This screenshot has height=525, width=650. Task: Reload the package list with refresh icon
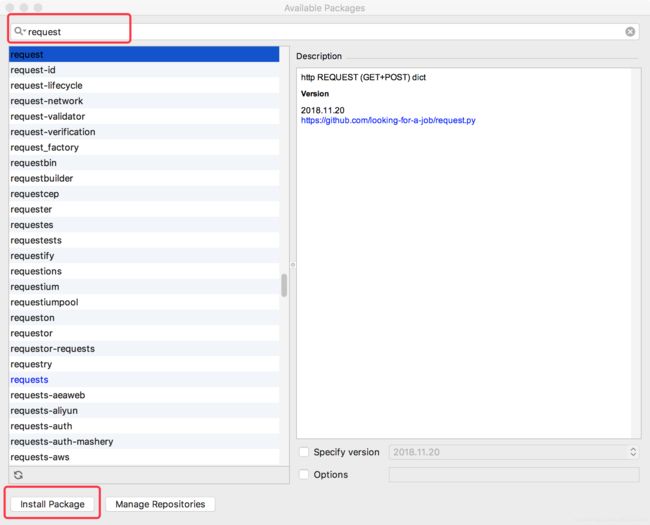click(18, 475)
